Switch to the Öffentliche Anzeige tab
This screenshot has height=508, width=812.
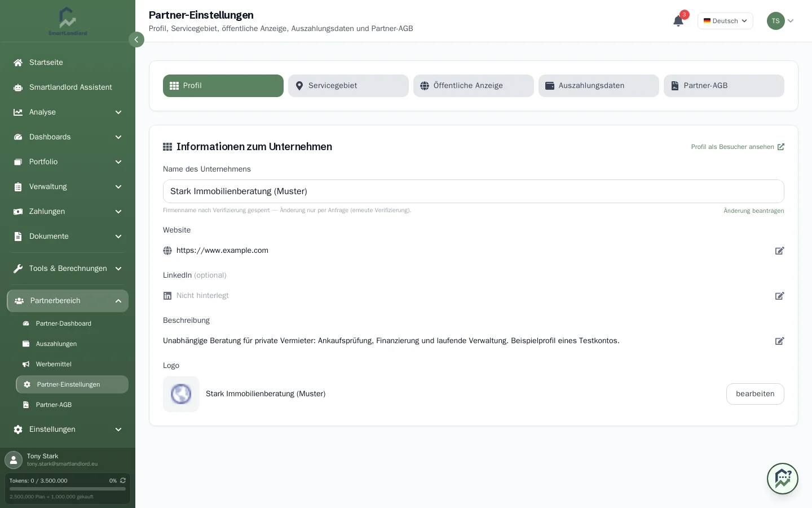[474, 86]
